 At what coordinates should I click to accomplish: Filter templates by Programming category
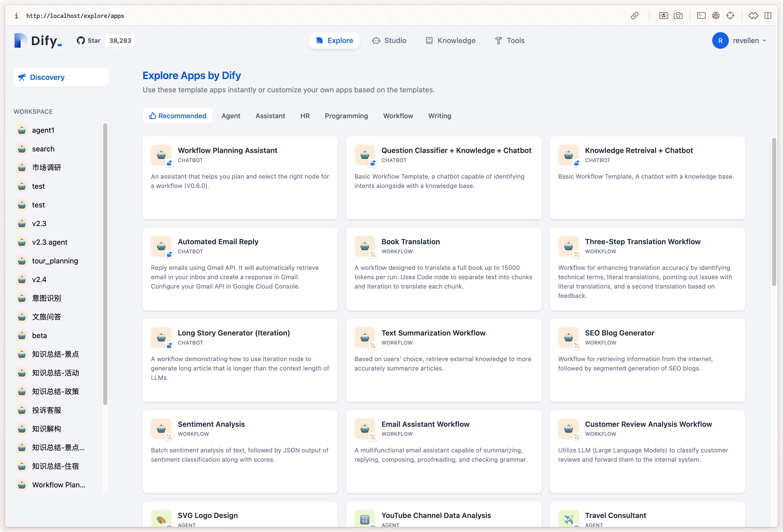346,116
